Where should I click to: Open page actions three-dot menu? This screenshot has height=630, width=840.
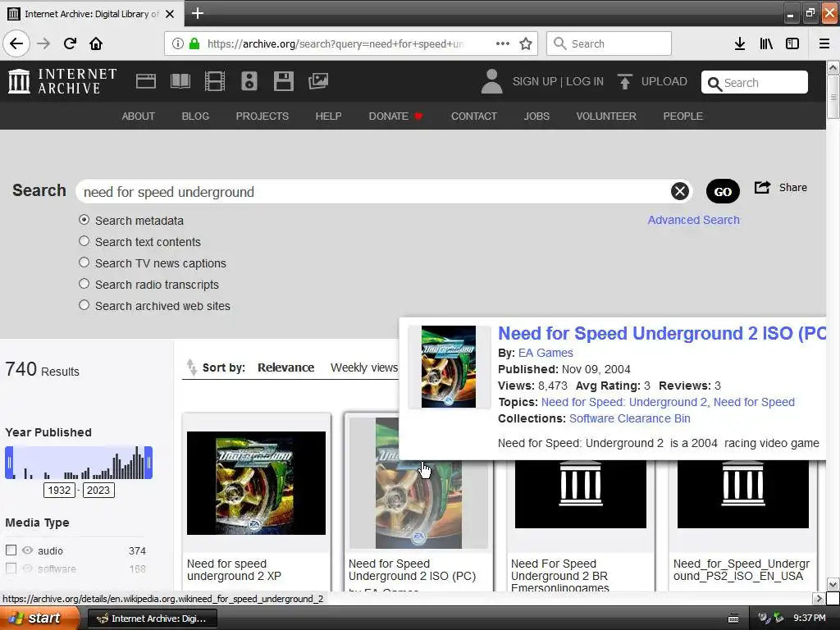[x=503, y=43]
